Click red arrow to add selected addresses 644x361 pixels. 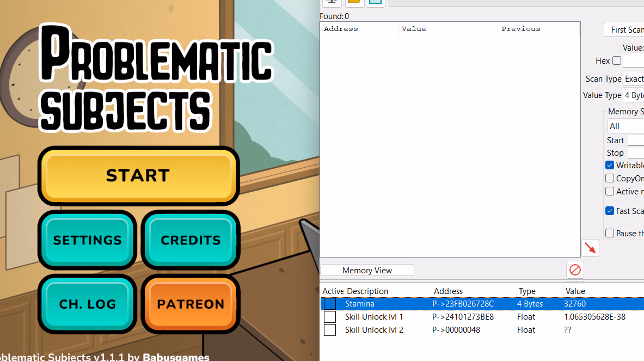pyautogui.click(x=590, y=248)
